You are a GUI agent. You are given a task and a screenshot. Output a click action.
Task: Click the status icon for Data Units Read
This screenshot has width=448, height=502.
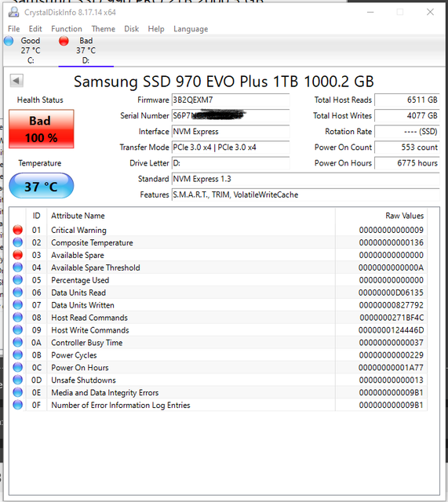pos(18,293)
